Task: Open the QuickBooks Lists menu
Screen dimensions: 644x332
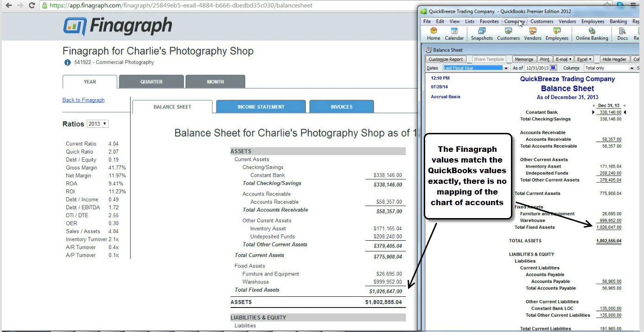Action: (470, 21)
